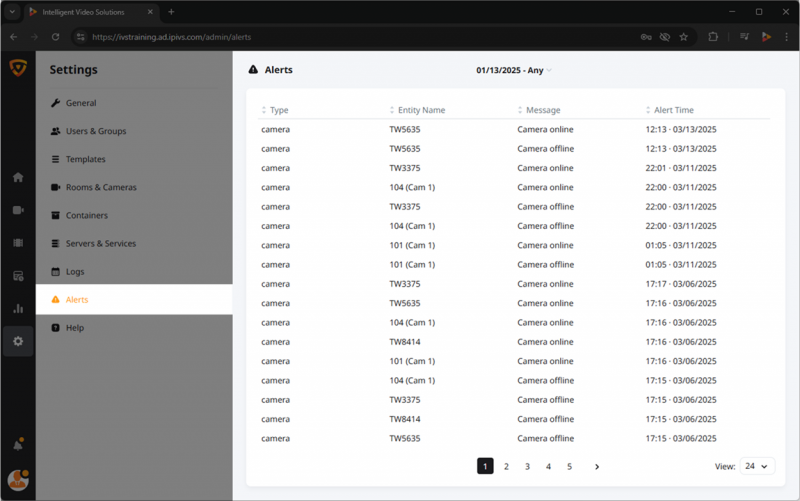Sort by Entity Name column header
This screenshot has height=501, width=800.
[x=417, y=110]
